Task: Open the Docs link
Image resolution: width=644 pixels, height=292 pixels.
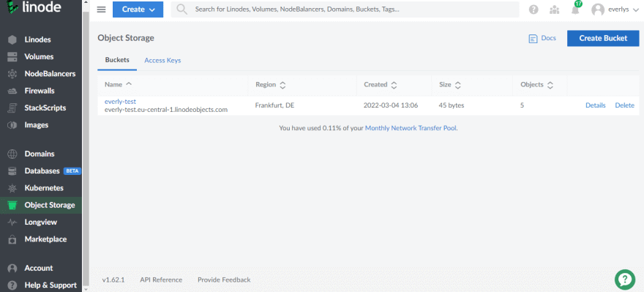Action: pyautogui.click(x=548, y=38)
